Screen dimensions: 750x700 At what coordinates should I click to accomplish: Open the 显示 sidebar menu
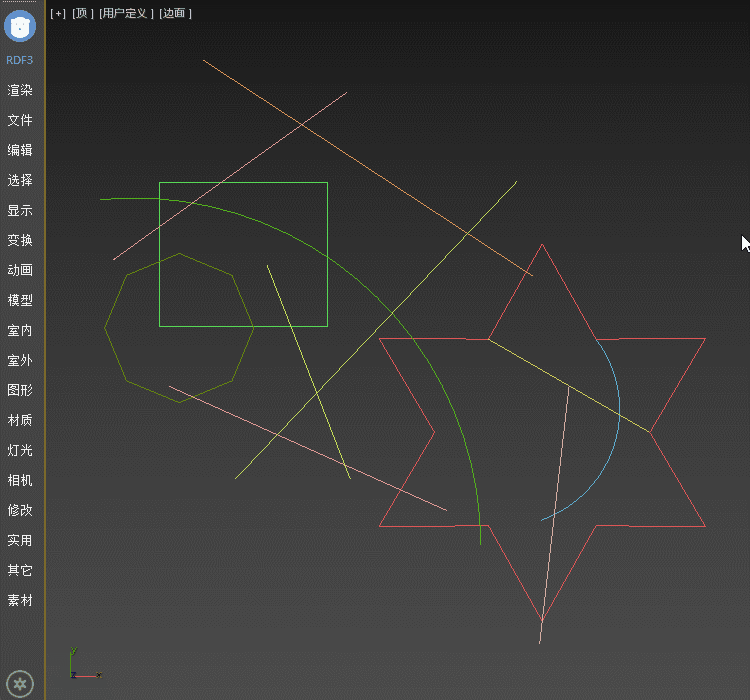(20, 210)
